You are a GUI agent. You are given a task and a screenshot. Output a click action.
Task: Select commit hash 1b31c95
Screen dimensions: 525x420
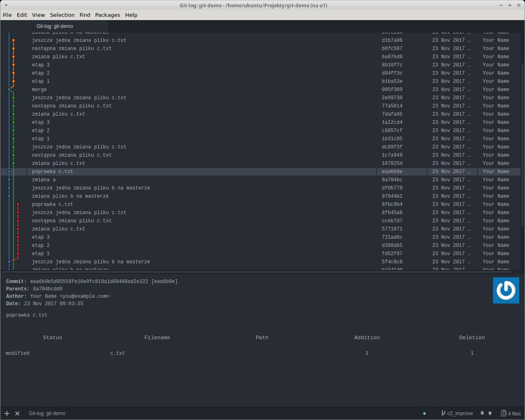pos(392,139)
